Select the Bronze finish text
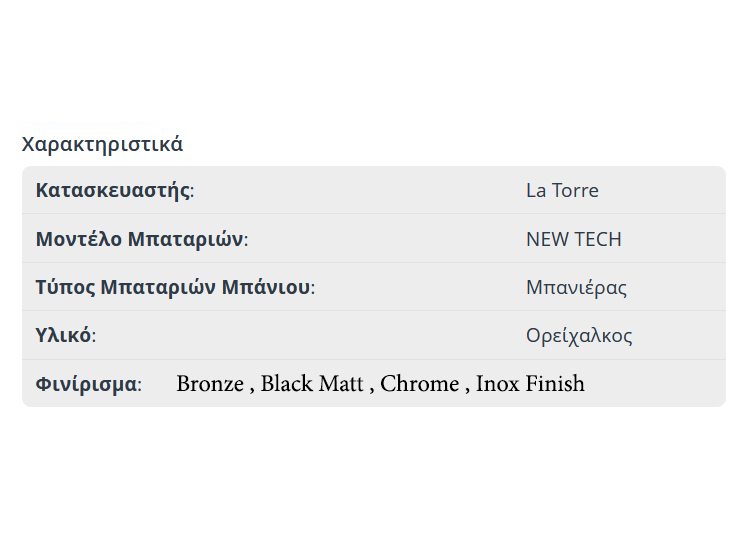The width and height of the screenshot is (737, 537). 210,384
